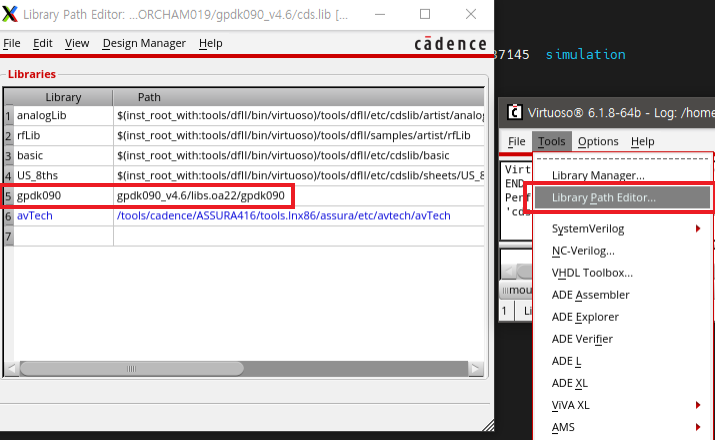Expand the SystemVerilog submenu
The width and height of the screenshot is (715, 440).
(622, 228)
